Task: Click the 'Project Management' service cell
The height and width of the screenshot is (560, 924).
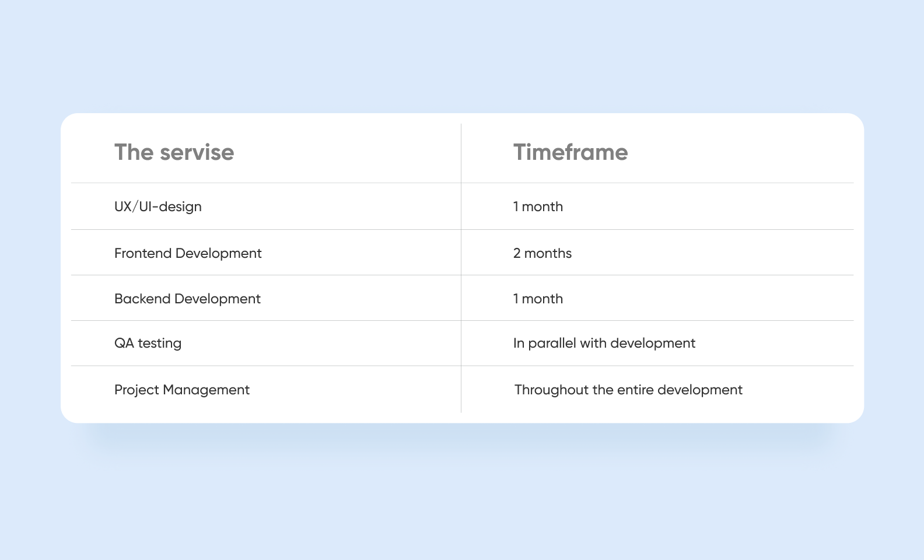Action: click(182, 390)
